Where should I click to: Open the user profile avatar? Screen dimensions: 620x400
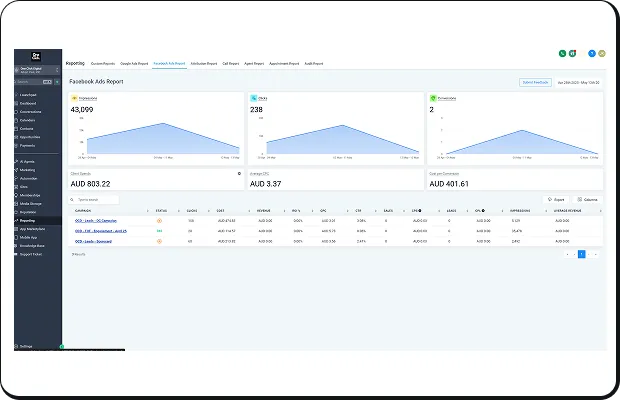(601, 53)
